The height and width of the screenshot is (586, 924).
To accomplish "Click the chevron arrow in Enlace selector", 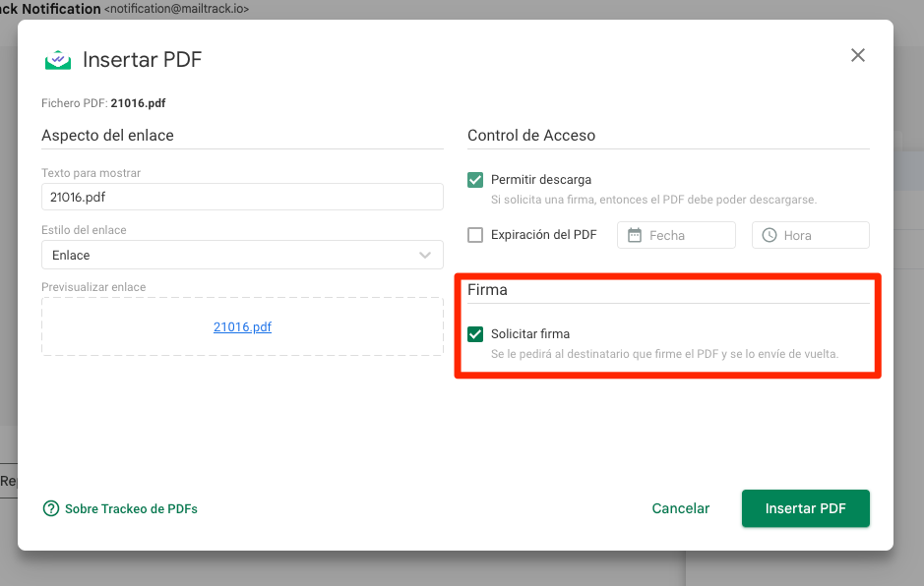I will pos(425,255).
